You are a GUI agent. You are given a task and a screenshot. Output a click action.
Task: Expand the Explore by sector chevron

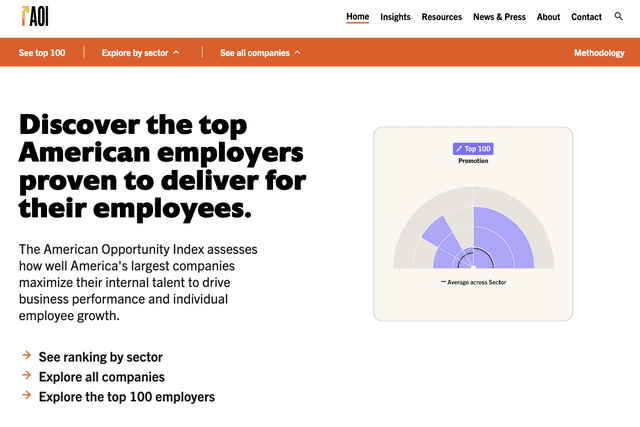pyautogui.click(x=176, y=53)
